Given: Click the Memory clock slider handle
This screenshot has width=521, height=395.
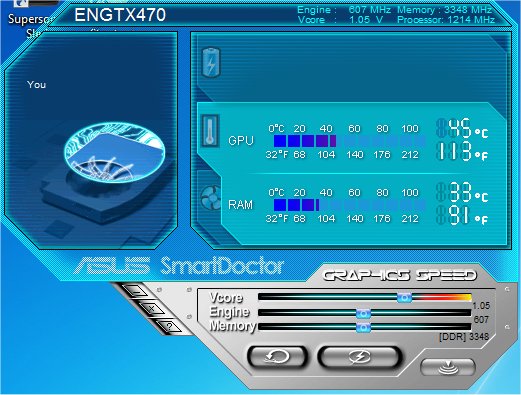Looking at the screenshot, I should pyautogui.click(x=363, y=328).
